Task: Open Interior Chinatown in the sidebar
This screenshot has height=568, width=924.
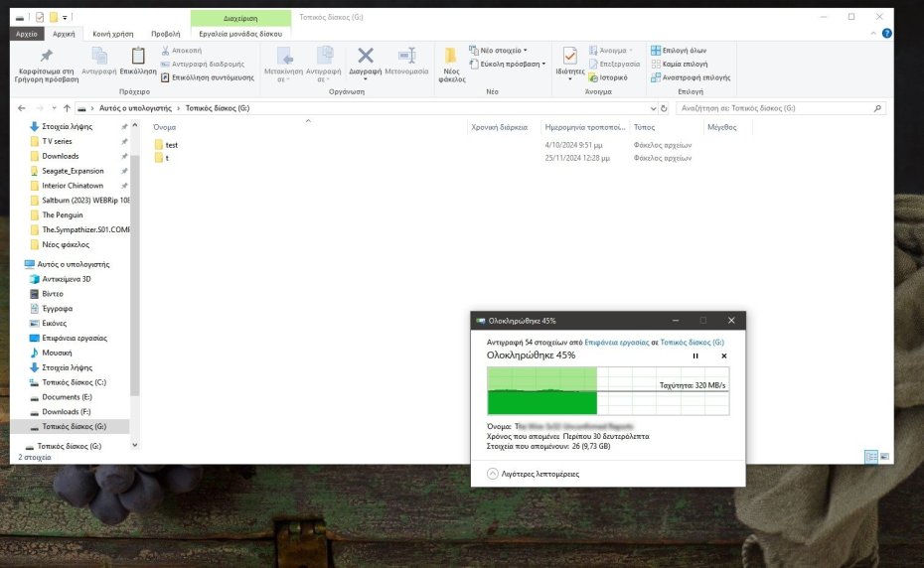Action: pos(73,186)
